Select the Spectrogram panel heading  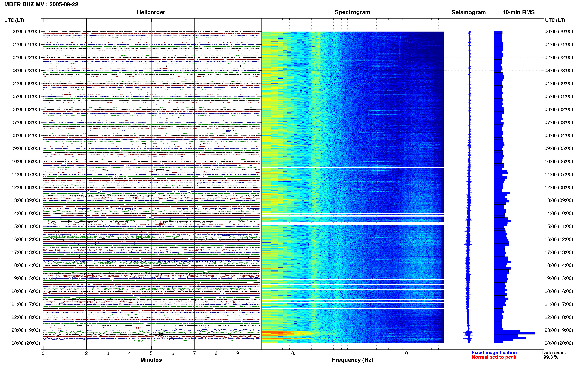tap(352, 12)
